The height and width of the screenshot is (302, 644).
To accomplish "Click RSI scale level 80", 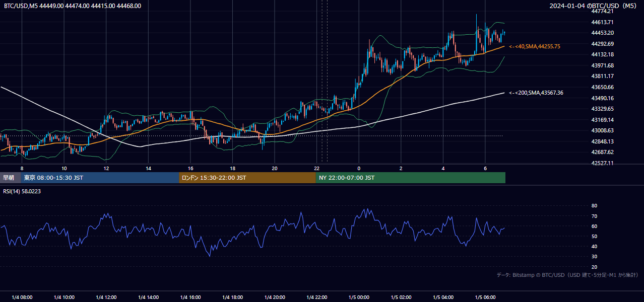I will coord(594,206).
